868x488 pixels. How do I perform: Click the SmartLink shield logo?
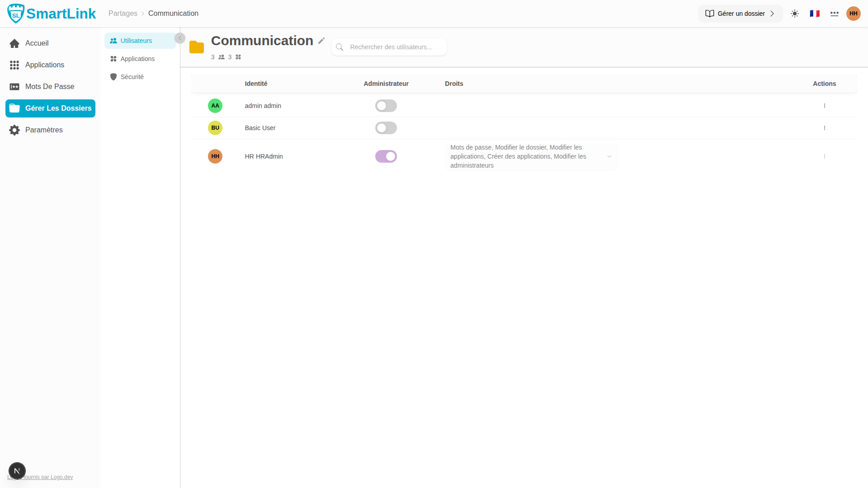tap(16, 14)
